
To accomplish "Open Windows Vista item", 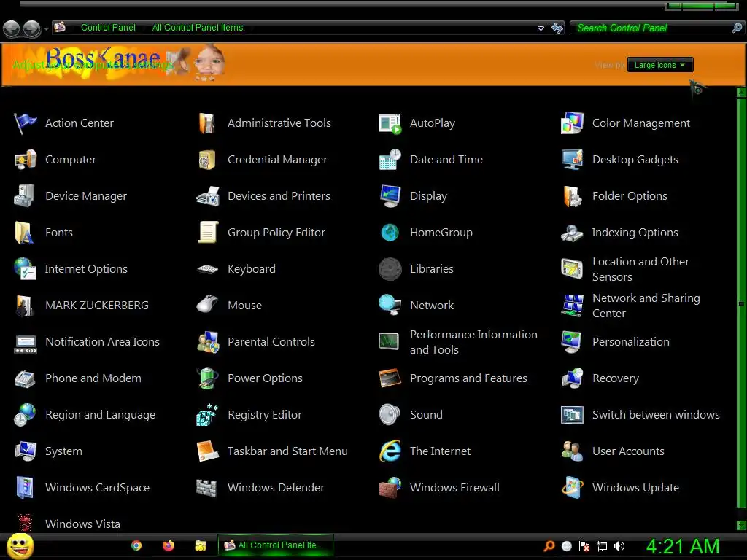I will coord(82,524).
